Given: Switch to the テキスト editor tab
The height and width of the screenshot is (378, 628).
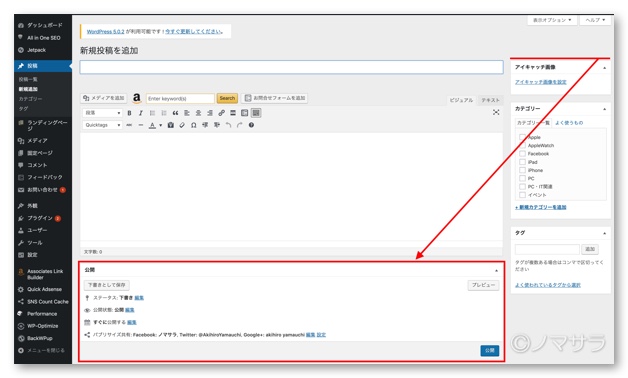Looking at the screenshot, I should 490,100.
